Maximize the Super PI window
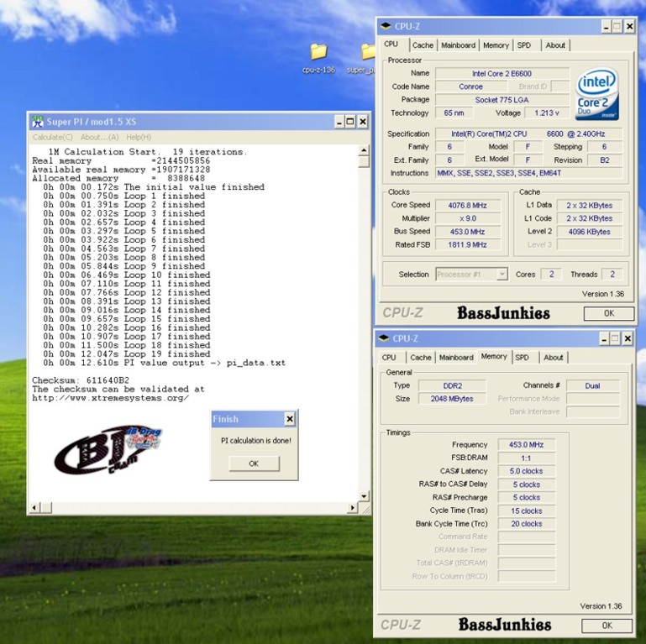Viewport: 646px width, 644px height. [x=350, y=122]
